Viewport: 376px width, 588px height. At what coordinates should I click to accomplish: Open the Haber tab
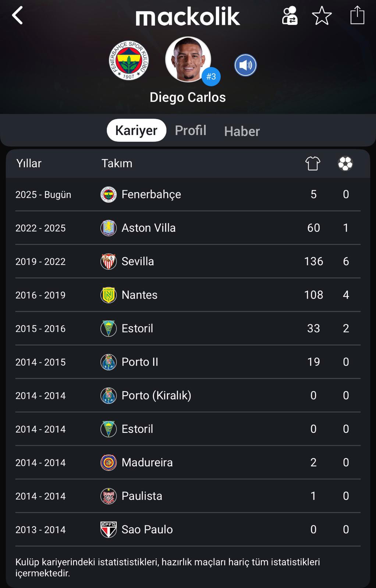242,131
